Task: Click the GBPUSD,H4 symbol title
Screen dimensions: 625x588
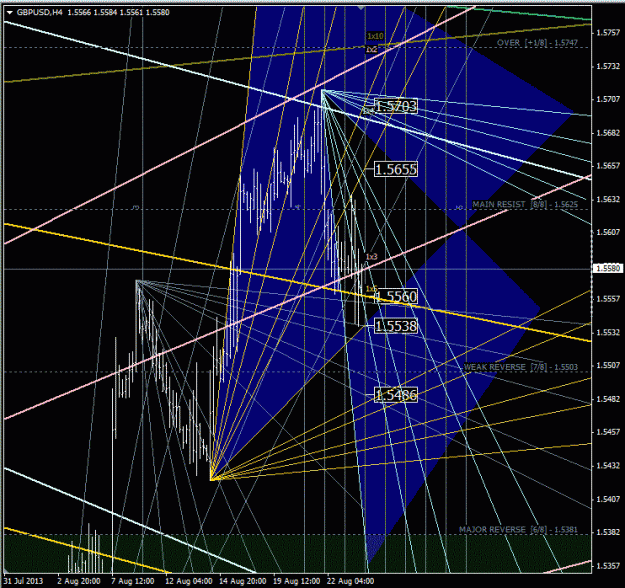Action: 40,12
